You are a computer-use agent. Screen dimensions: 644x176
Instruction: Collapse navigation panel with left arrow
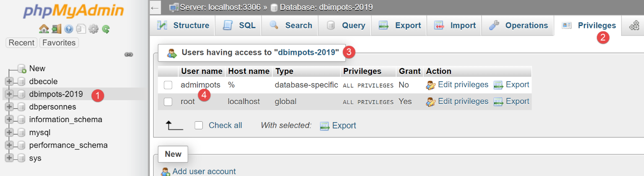click(155, 7)
